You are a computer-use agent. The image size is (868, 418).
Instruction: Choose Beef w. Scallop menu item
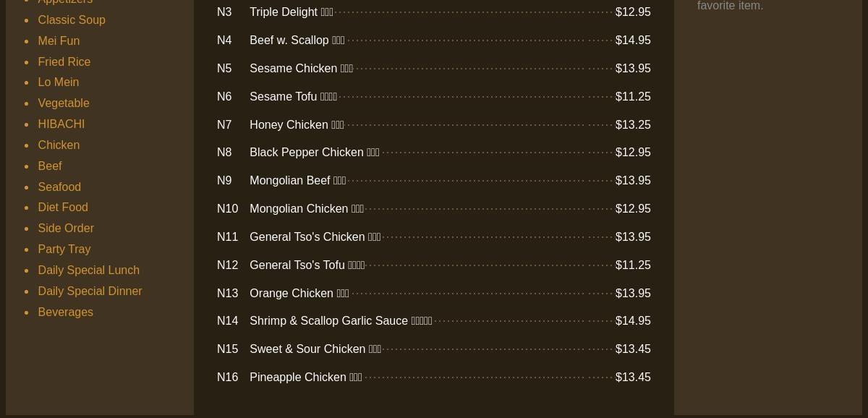pyautogui.click(x=289, y=40)
